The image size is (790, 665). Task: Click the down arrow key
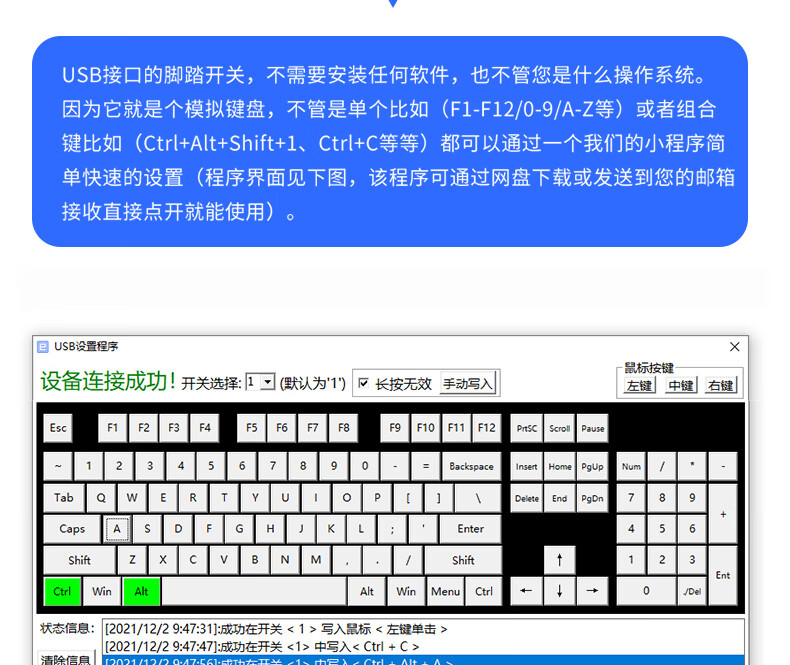pyautogui.click(x=559, y=591)
